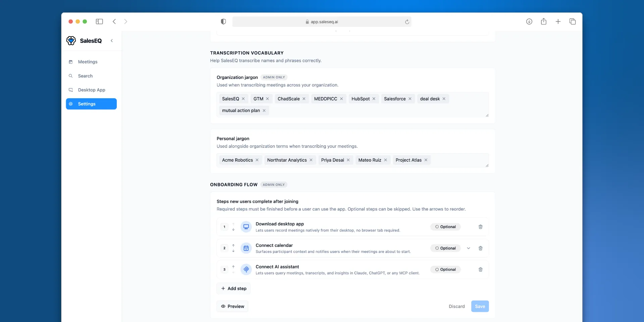The image size is (644, 322).
Task: Toggle Optional on Connect calendar
Action: pos(445,248)
